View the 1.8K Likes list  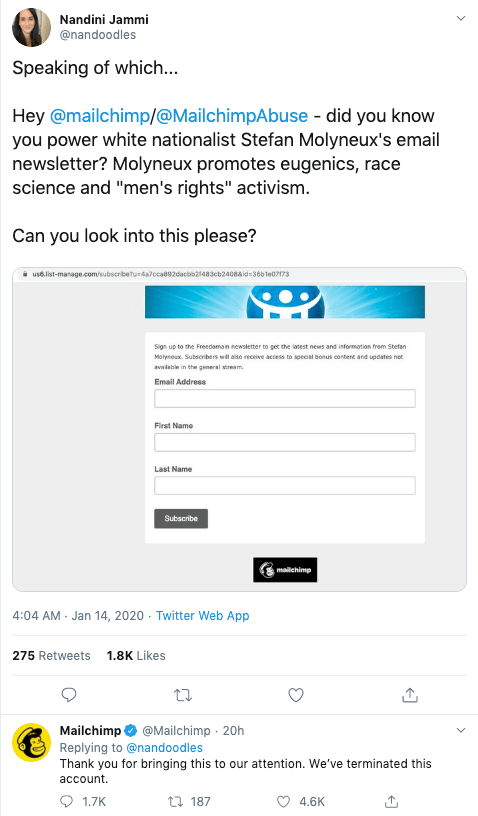[136, 656]
